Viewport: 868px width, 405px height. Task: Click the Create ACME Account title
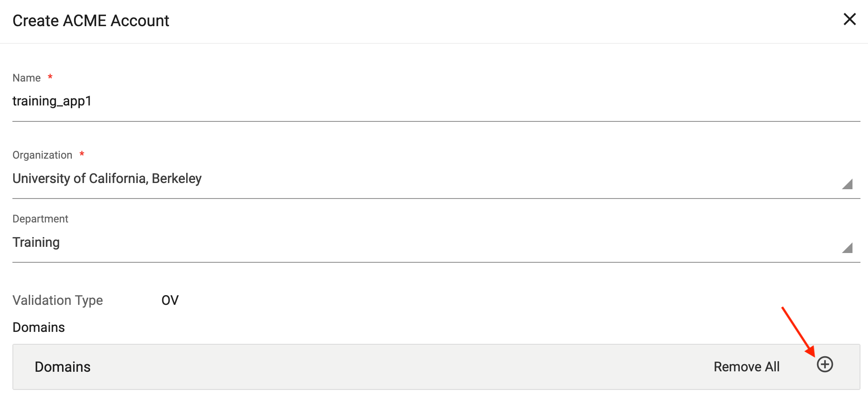pos(90,20)
